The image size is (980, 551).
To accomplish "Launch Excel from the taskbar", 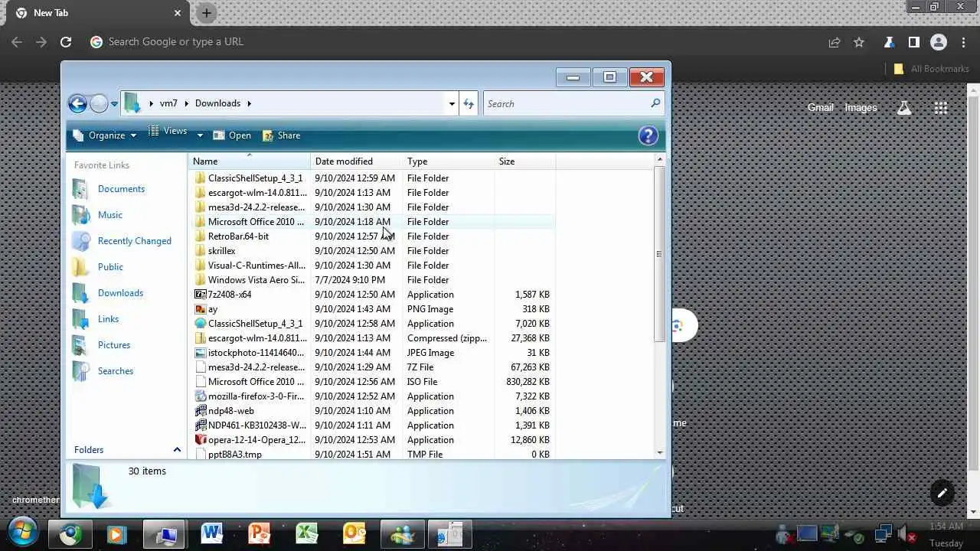I will click(307, 533).
